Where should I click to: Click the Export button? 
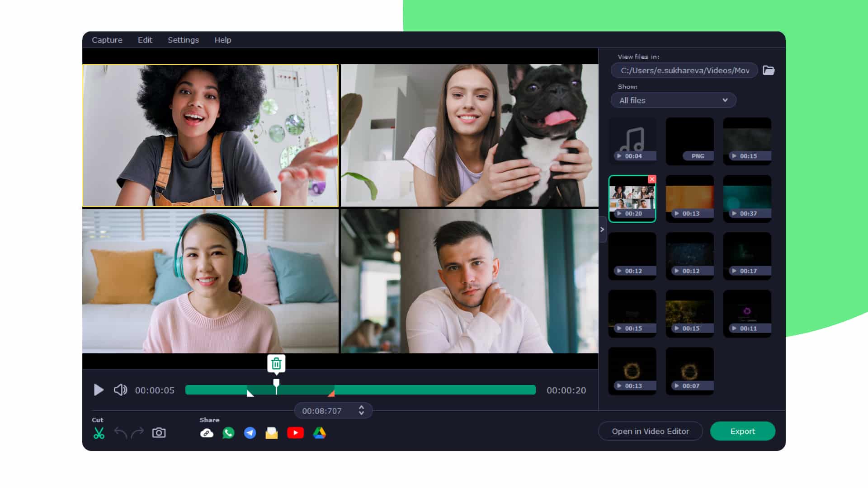742,431
